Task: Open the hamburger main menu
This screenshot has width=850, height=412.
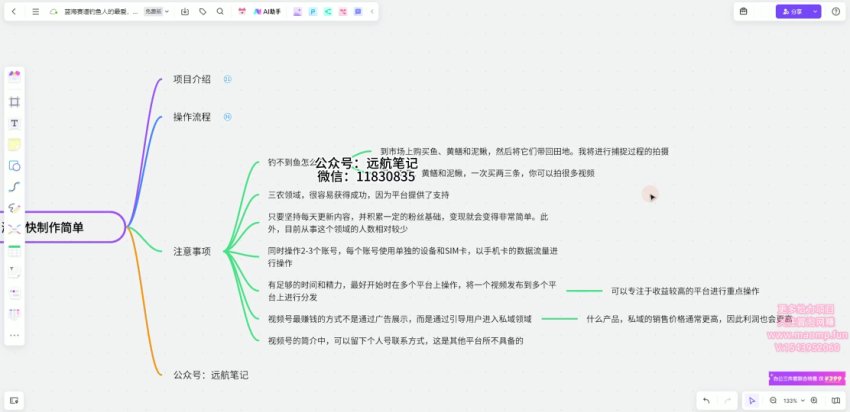Action: click(x=36, y=11)
